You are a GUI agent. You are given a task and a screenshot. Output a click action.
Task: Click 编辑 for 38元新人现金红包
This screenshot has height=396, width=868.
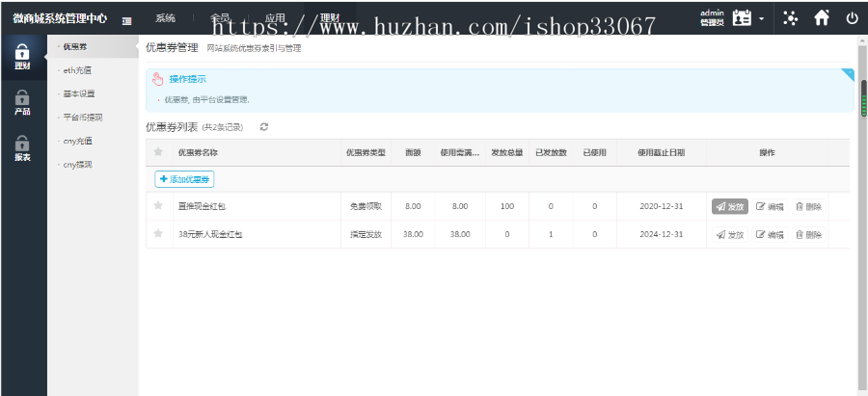[x=770, y=234]
